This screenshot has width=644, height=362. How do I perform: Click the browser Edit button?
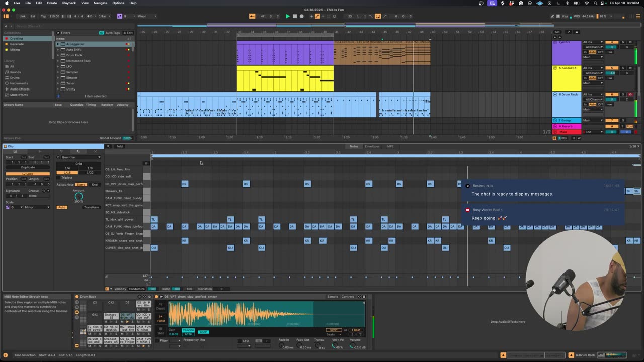128,33
